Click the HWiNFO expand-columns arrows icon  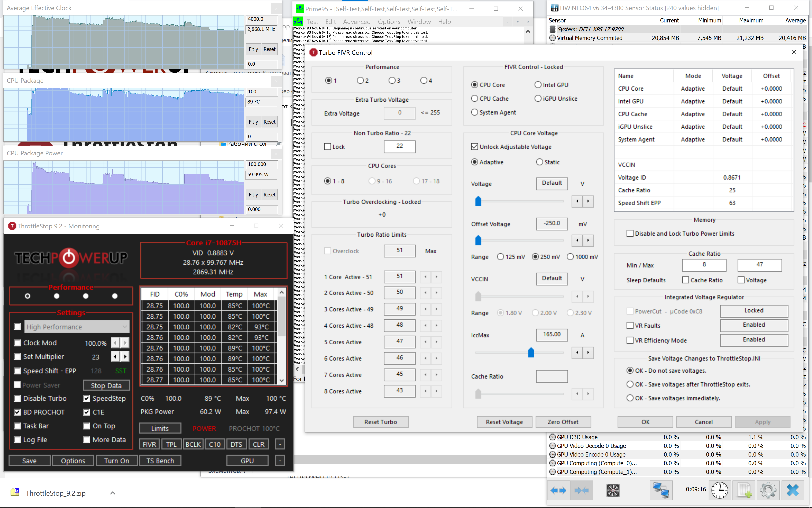pos(558,490)
